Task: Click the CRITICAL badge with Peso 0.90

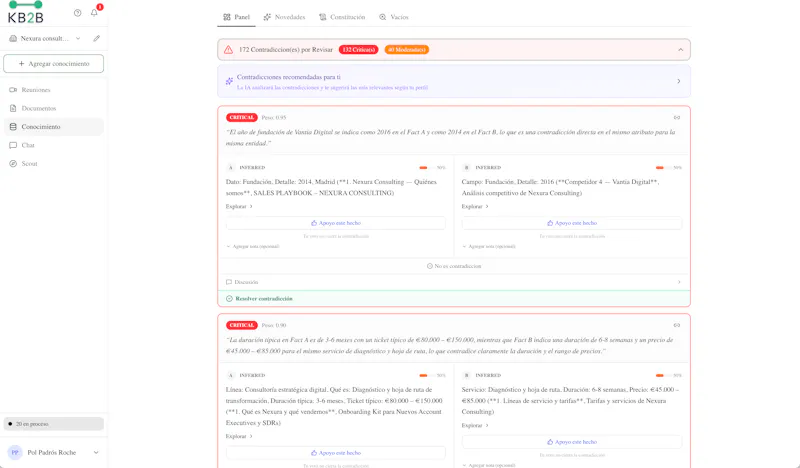Action: (242, 325)
